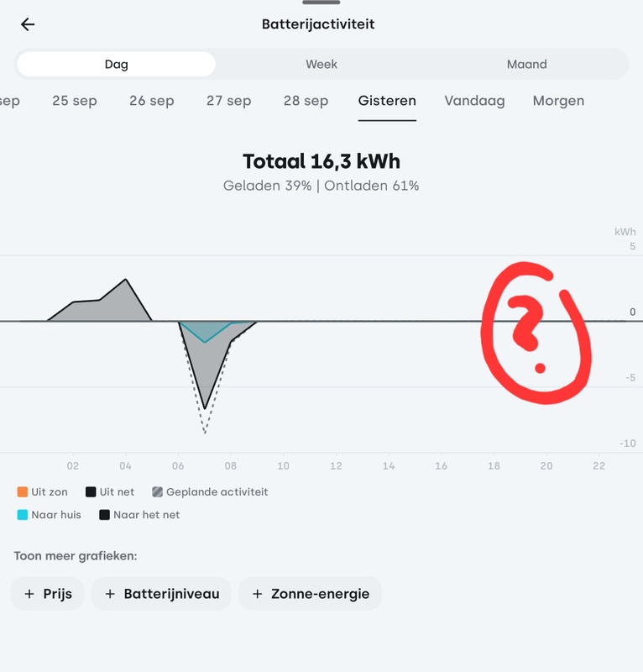Expand the Batterijniveau chart

162,594
